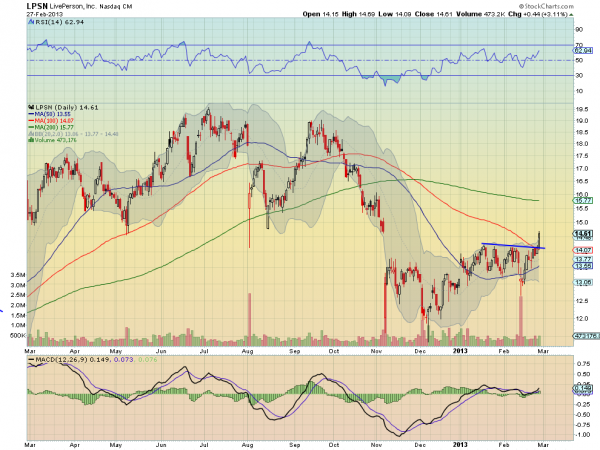600x450 pixels.
Task: Click the 27-Feb-2013 date
Action: coord(45,14)
